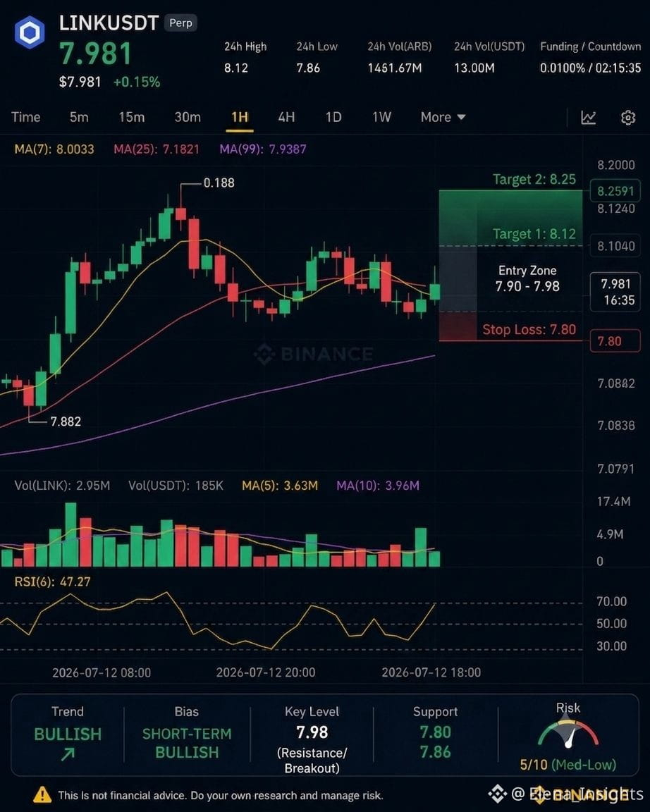This screenshot has width=650, height=812.
Task: Switch to the 5m timeframe
Action: (79, 117)
